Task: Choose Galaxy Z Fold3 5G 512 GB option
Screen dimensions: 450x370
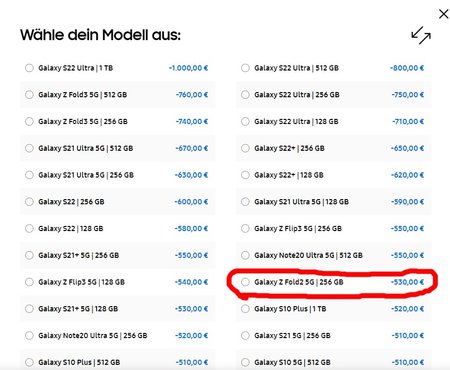Action: 29,95
